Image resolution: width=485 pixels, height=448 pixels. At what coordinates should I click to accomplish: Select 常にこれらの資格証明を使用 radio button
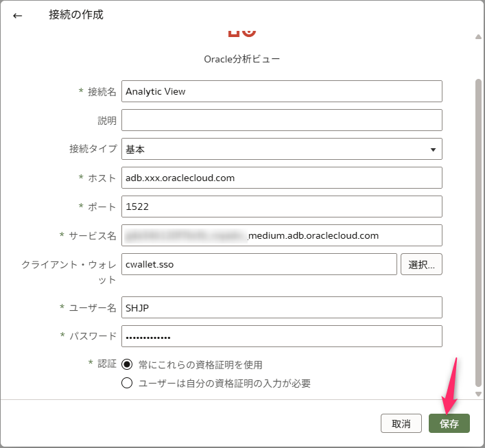click(127, 364)
